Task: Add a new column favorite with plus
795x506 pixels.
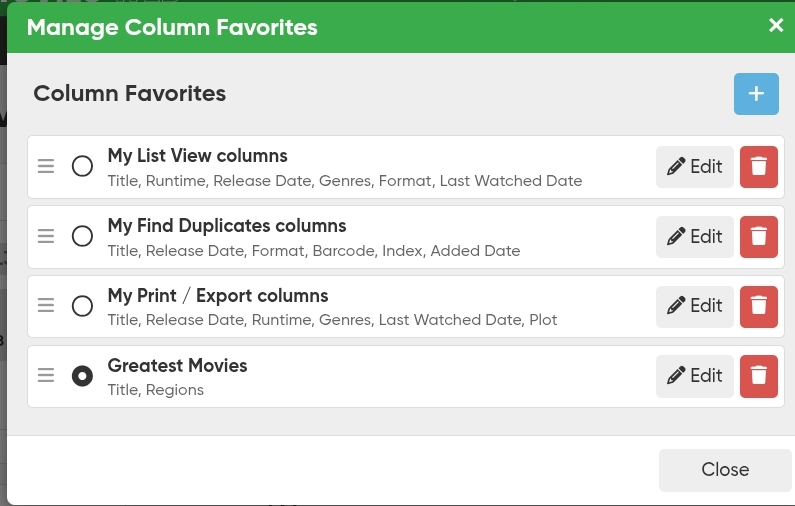Action: tap(756, 94)
